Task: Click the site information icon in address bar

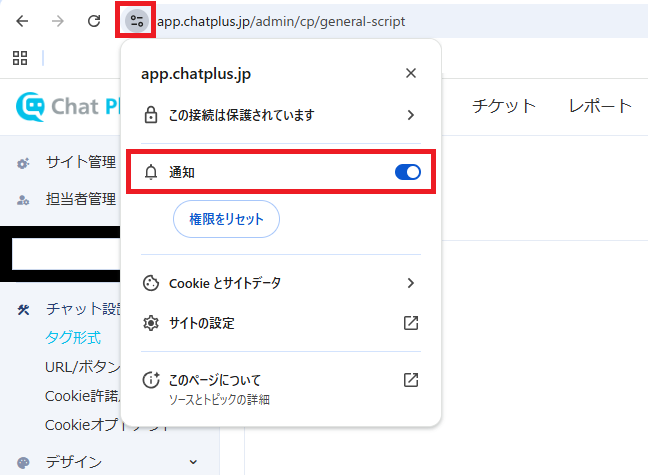Action: click(x=136, y=21)
